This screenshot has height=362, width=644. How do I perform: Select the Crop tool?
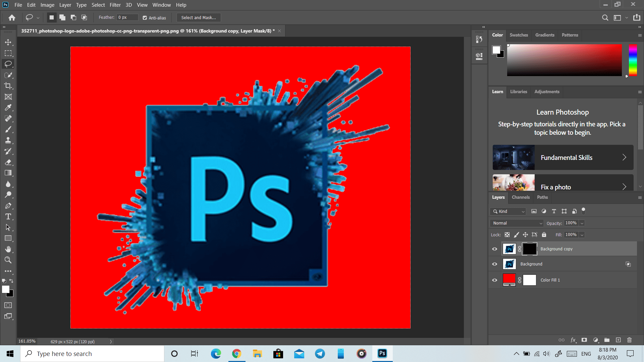[x=8, y=86]
